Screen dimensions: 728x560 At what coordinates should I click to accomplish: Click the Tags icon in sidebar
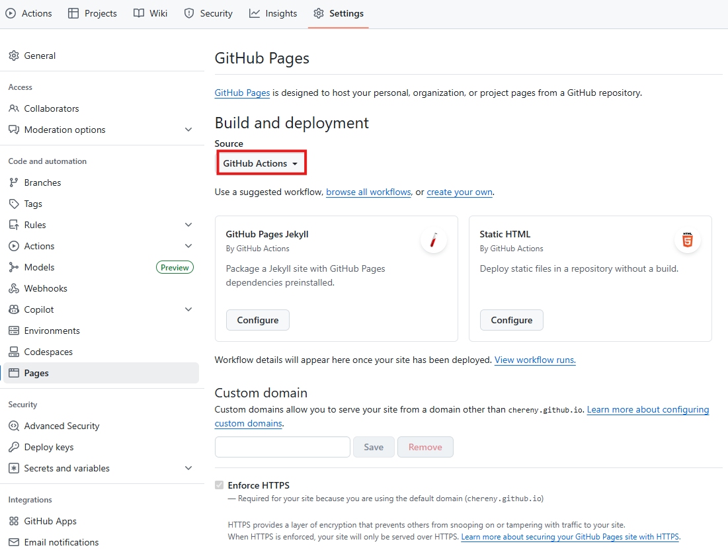click(14, 204)
